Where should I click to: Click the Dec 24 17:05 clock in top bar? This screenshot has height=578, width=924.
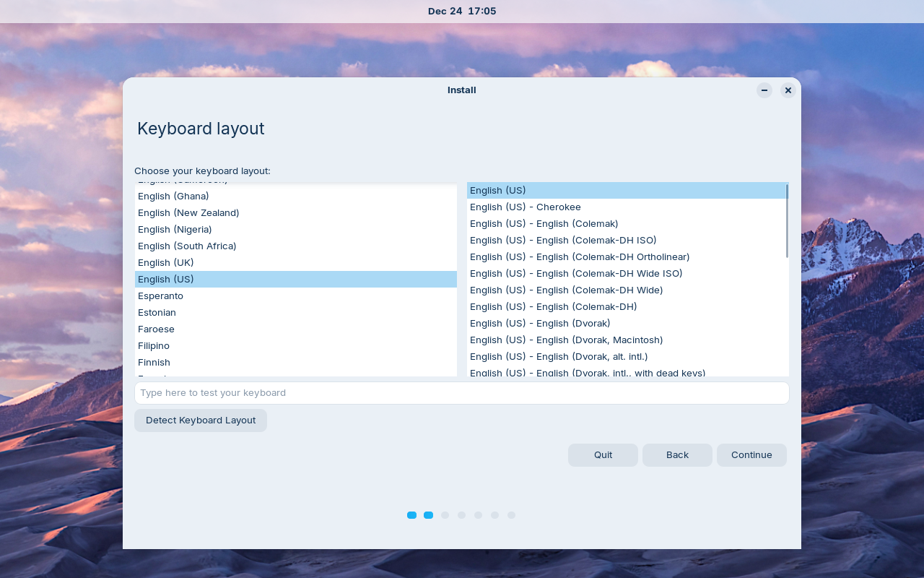point(461,11)
